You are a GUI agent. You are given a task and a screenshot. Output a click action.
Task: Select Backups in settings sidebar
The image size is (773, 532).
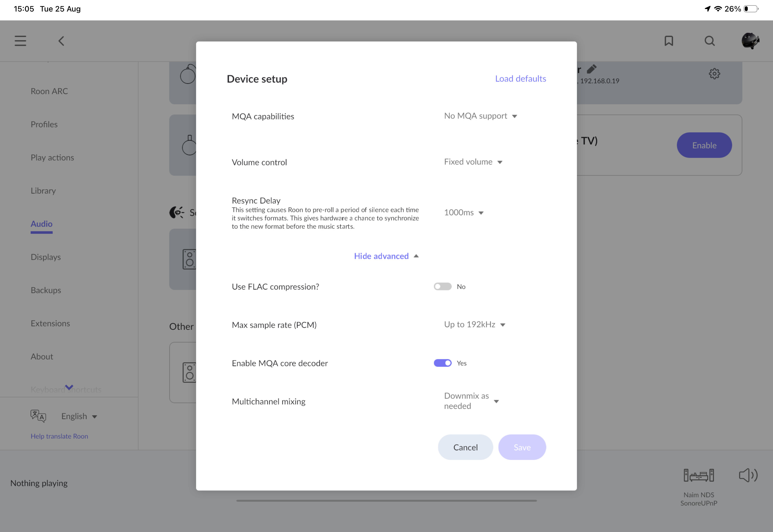tap(46, 290)
